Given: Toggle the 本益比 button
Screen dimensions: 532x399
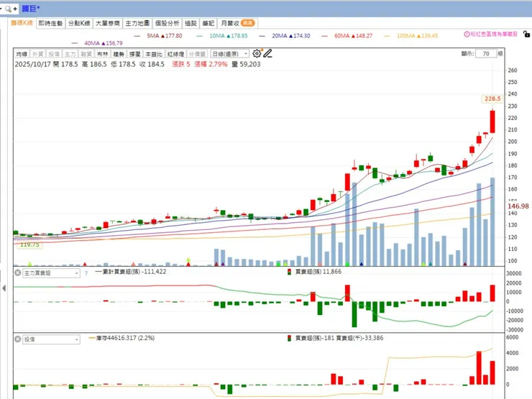Looking at the screenshot, I should [x=154, y=54].
